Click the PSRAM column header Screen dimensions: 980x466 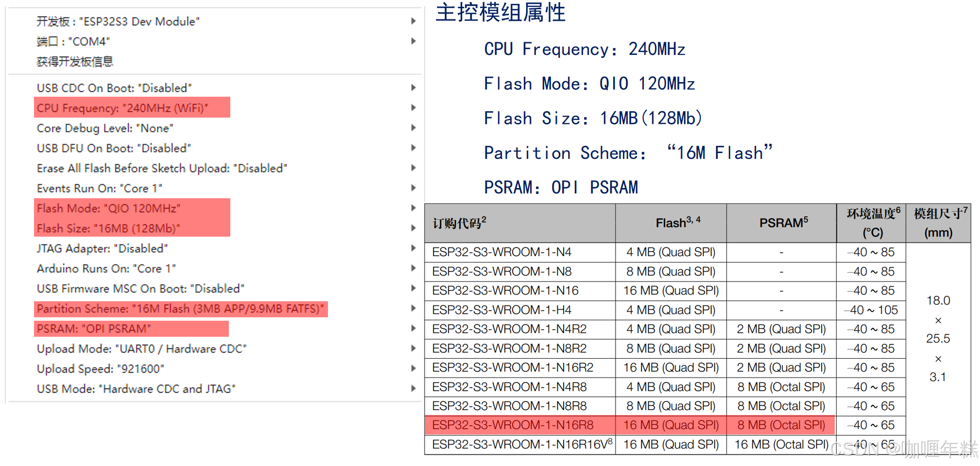[x=782, y=223]
